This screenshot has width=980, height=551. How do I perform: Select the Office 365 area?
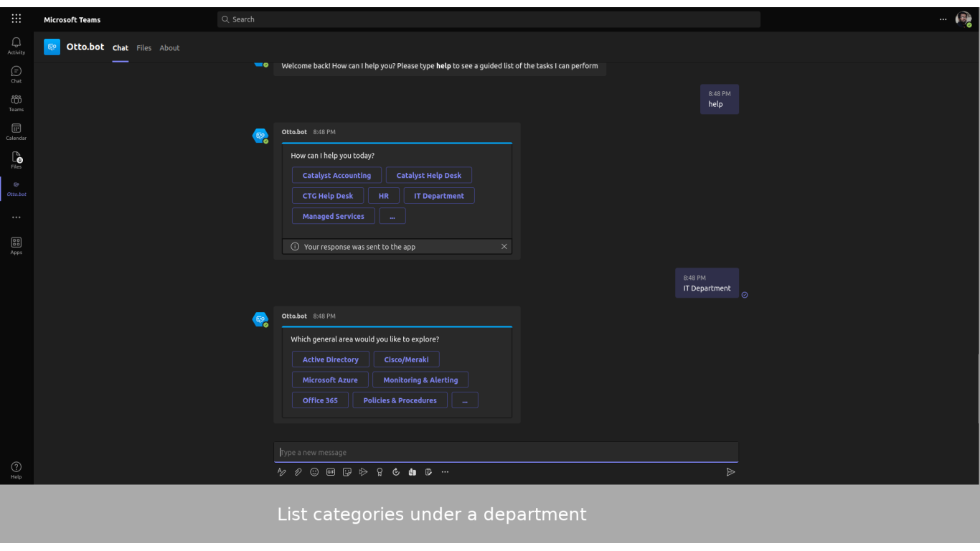pyautogui.click(x=320, y=400)
